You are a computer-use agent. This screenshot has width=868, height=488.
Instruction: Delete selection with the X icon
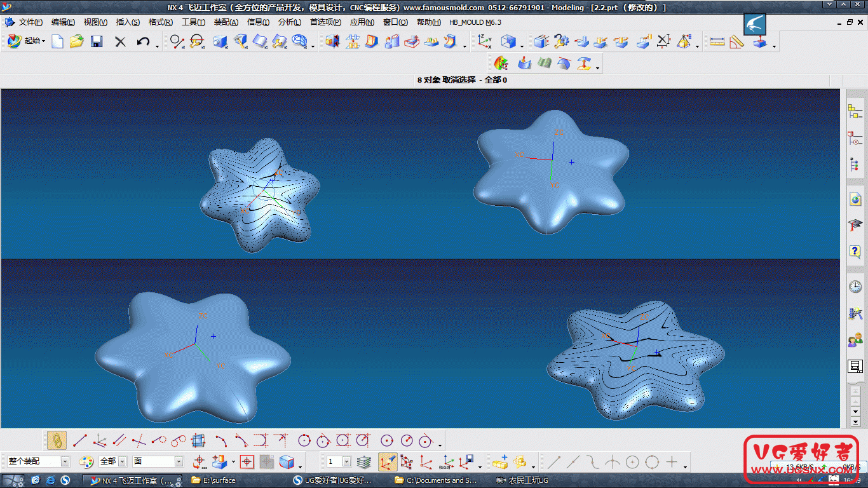pyautogui.click(x=120, y=42)
